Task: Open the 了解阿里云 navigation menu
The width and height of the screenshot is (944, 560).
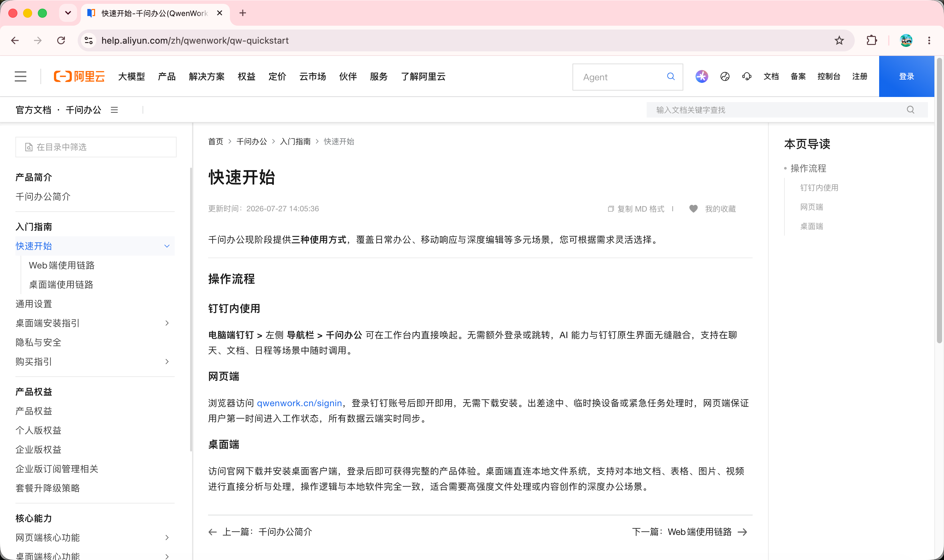Action: coord(423,77)
